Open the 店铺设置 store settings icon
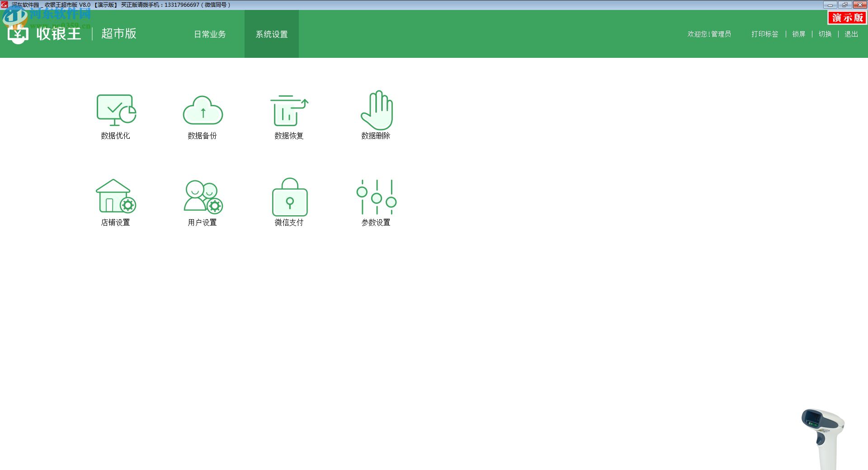Screen dimensions: 868x470 point(116,197)
